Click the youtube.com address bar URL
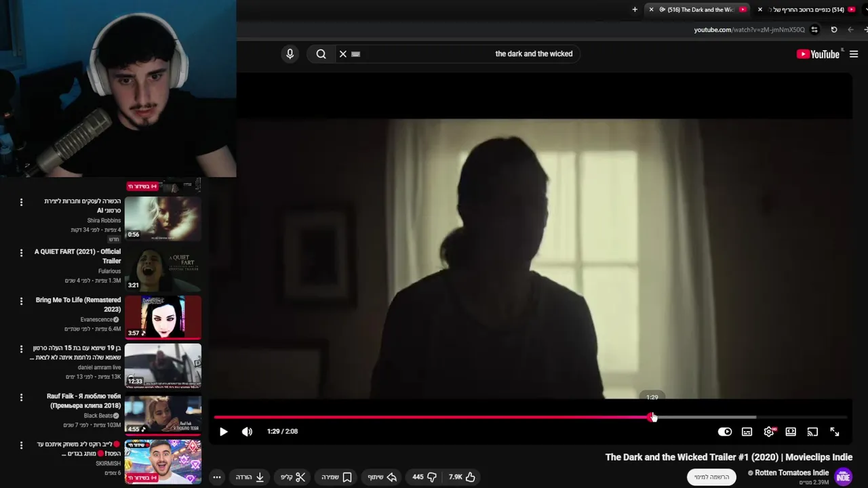Screen dimensions: 868x488 click(749, 30)
